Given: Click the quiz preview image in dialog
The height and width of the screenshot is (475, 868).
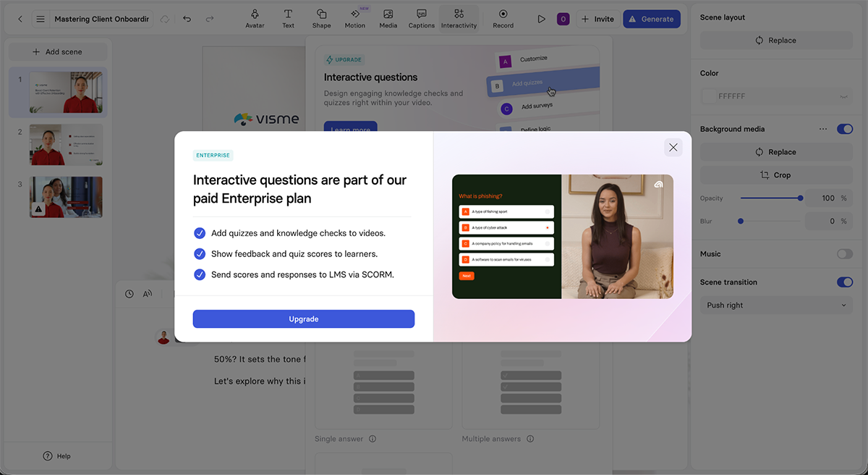Looking at the screenshot, I should click(563, 236).
